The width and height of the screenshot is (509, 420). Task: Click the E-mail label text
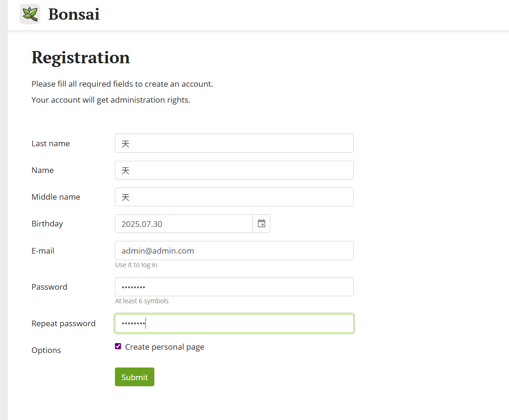tap(43, 251)
